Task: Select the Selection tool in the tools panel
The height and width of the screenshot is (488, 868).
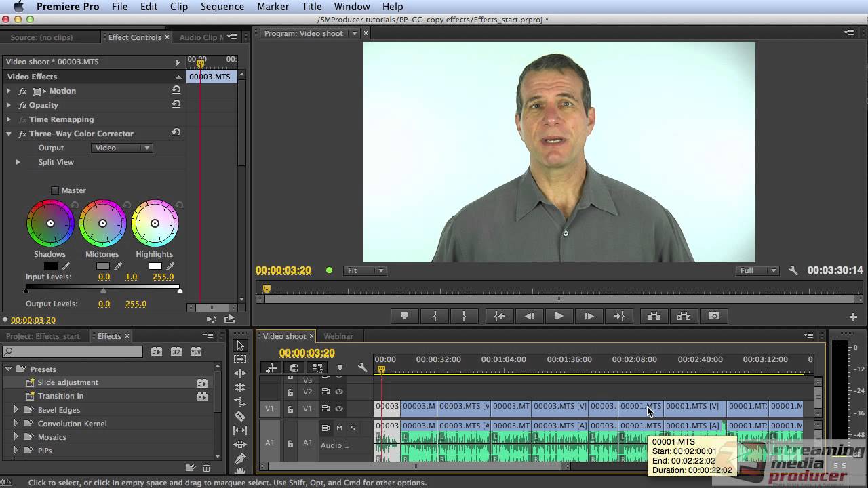Action: [240, 346]
